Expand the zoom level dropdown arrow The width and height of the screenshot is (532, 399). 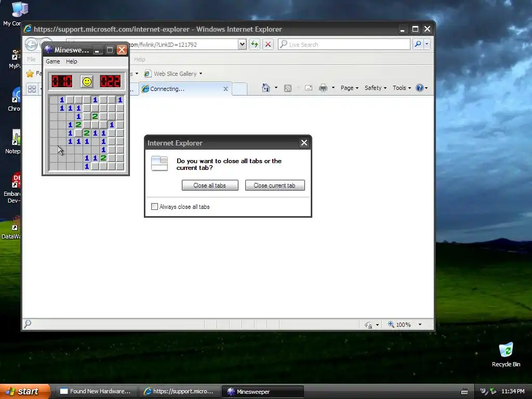coord(420,325)
